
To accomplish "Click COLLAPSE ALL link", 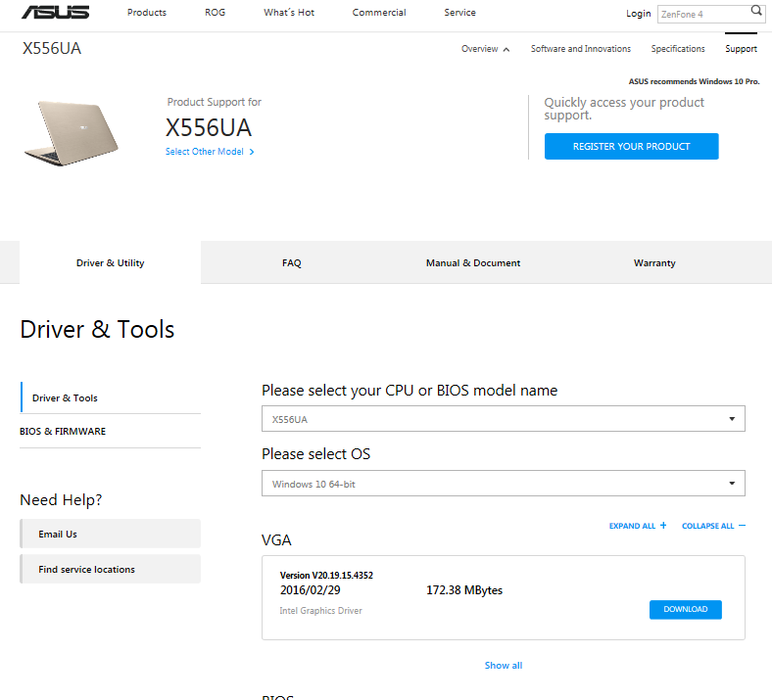I will (x=707, y=526).
